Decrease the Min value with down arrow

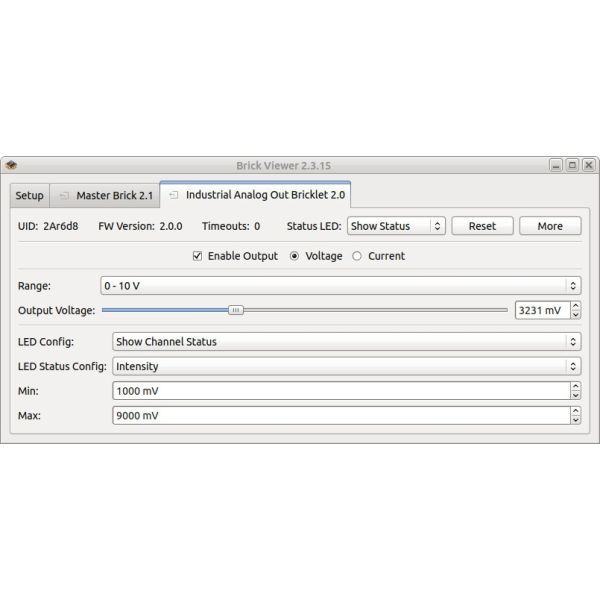pyautogui.click(x=576, y=395)
